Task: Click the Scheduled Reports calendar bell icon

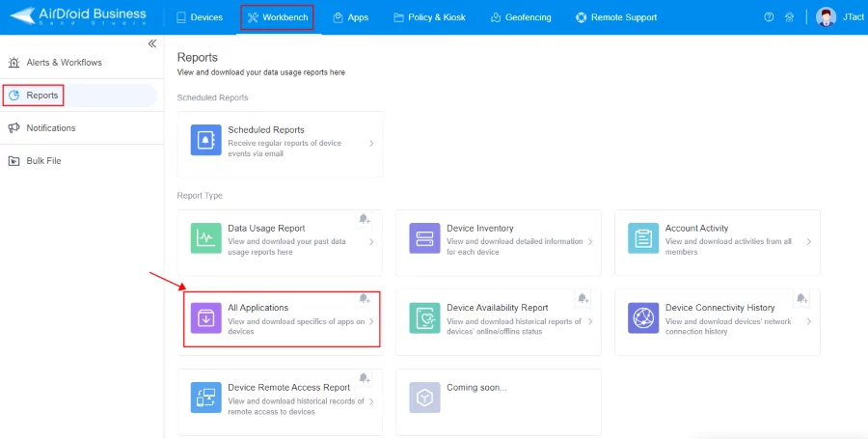Action: (205, 139)
